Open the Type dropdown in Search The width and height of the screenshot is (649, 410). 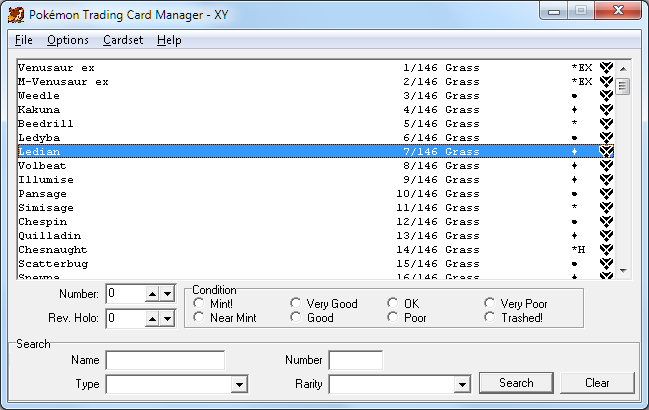point(239,384)
